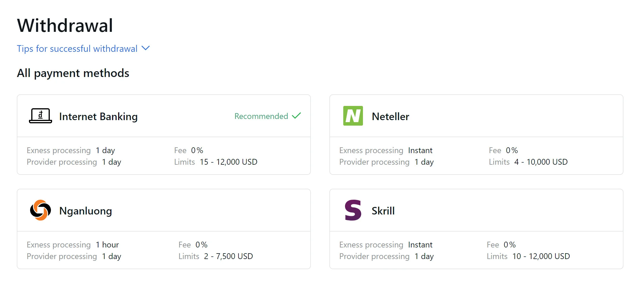Click the Neteller Instant processing text
This screenshot has height=290, width=644.
coord(420,150)
